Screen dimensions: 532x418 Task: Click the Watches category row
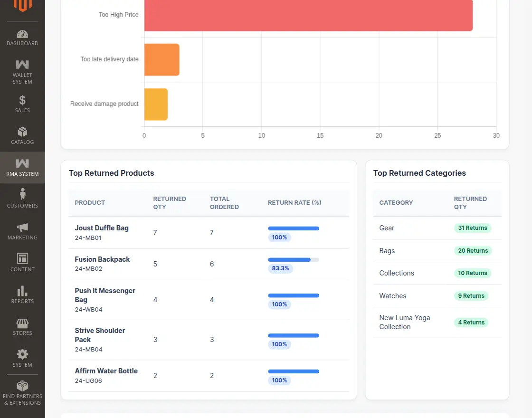click(x=437, y=296)
